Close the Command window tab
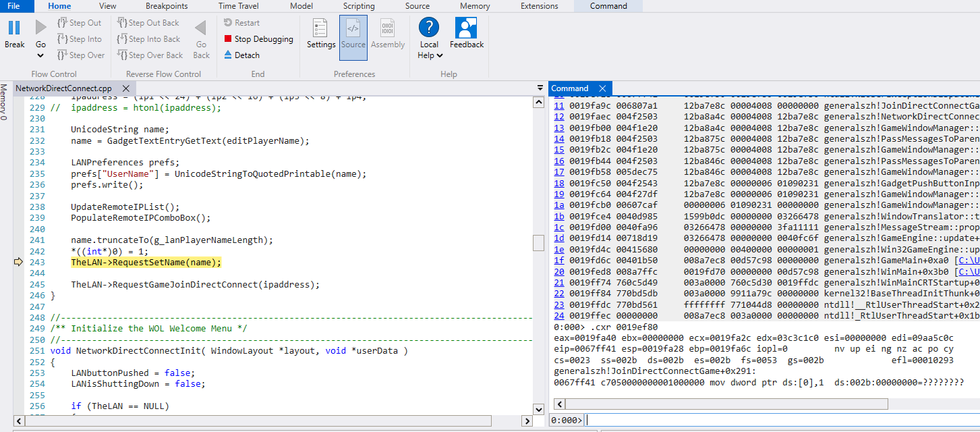Image resolution: width=980 pixels, height=432 pixels. pos(603,88)
